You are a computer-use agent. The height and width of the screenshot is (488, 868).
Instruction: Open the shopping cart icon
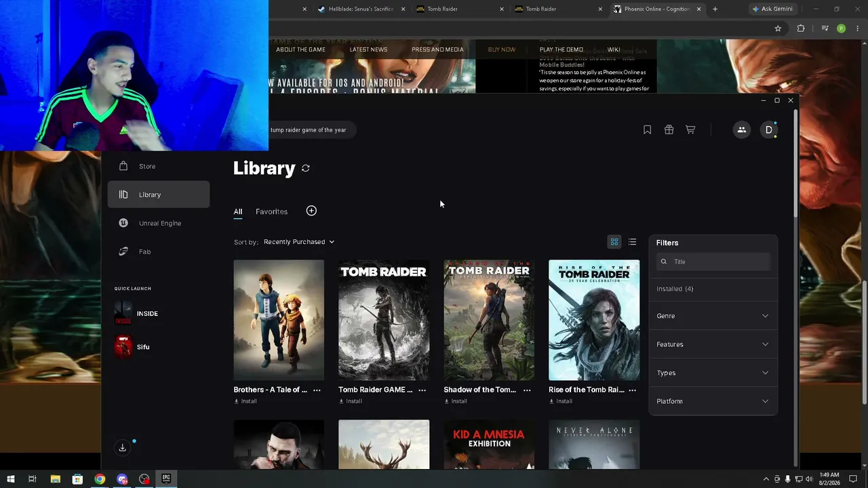pyautogui.click(x=690, y=129)
